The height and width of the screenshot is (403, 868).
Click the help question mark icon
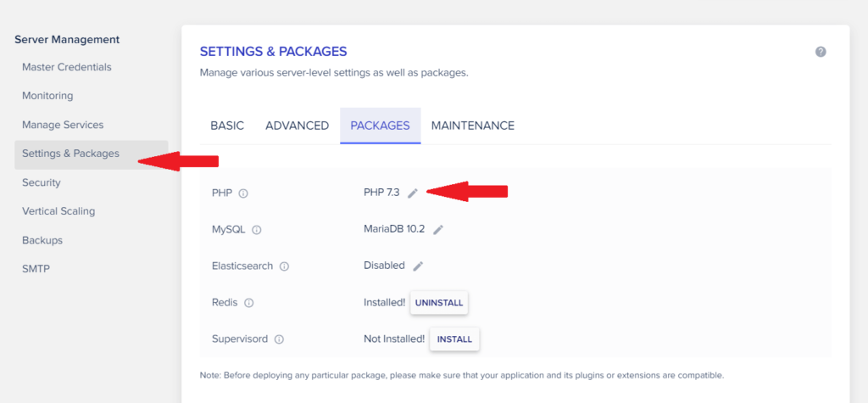pyautogui.click(x=821, y=52)
